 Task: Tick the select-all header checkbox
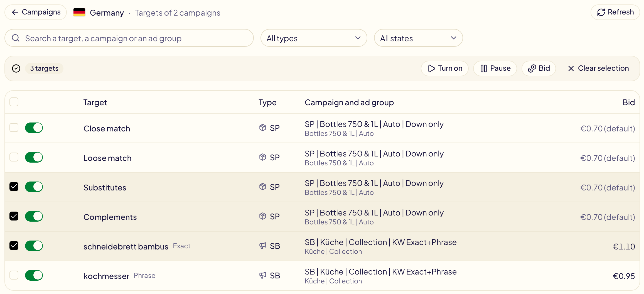(x=14, y=102)
